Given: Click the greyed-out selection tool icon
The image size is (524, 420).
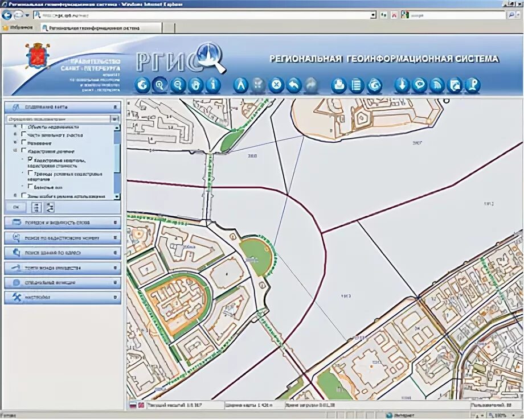Looking at the screenshot, I should [x=257, y=85].
